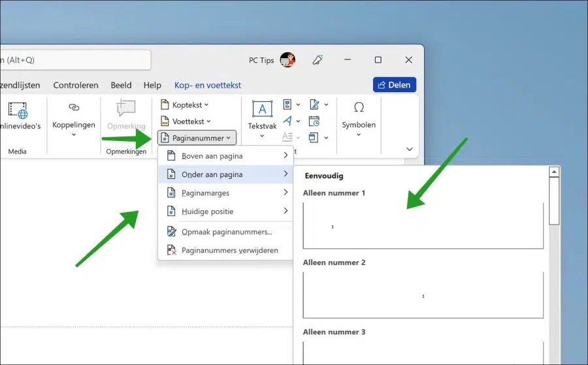588x365 pixels.
Task: Switch to the Kop- en voettekst tab
Action: 208,85
